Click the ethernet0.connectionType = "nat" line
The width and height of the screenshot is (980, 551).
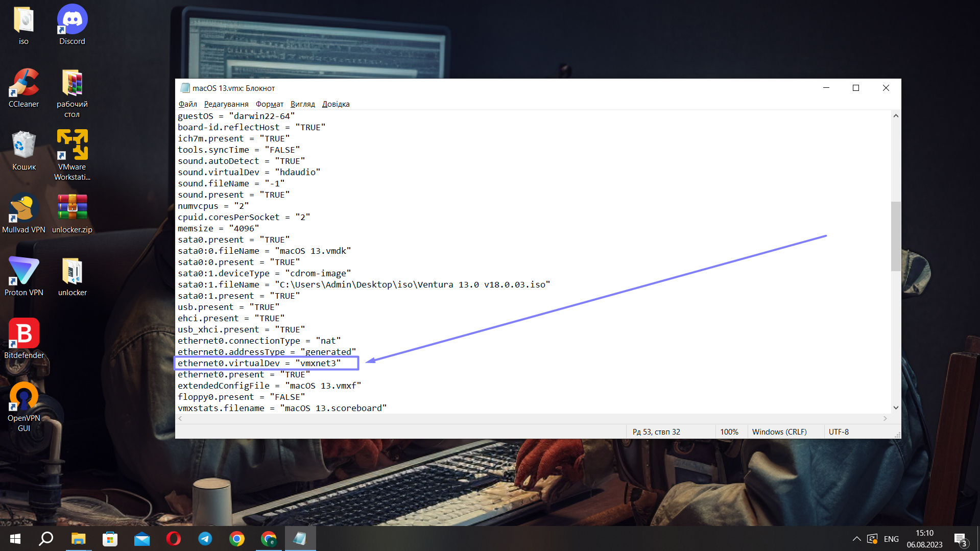(x=259, y=341)
